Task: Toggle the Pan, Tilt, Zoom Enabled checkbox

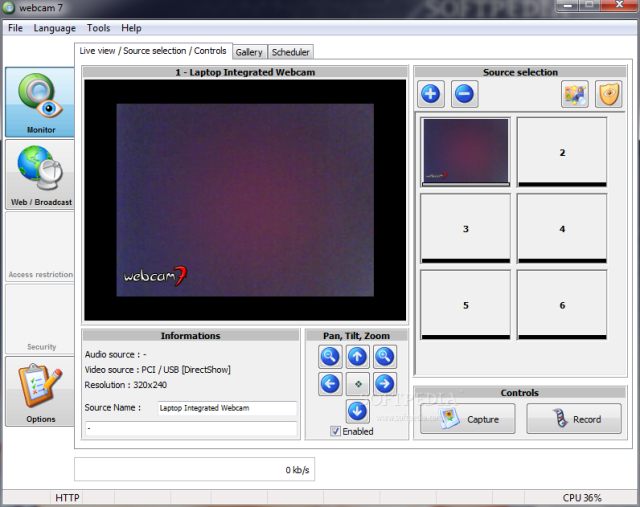Action: (x=335, y=431)
